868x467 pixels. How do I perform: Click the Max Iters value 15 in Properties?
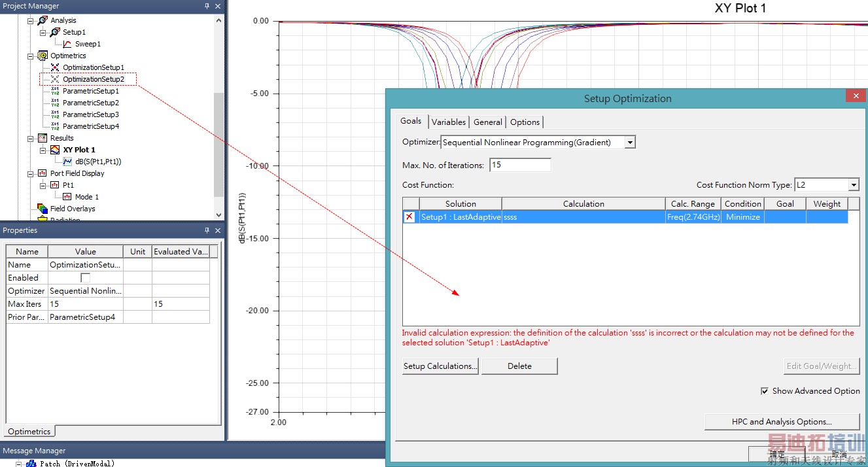pos(86,304)
